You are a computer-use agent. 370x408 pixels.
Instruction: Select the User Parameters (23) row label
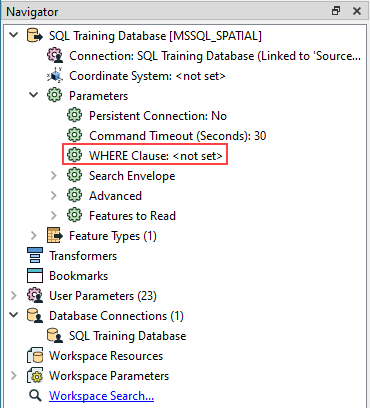[x=103, y=296]
